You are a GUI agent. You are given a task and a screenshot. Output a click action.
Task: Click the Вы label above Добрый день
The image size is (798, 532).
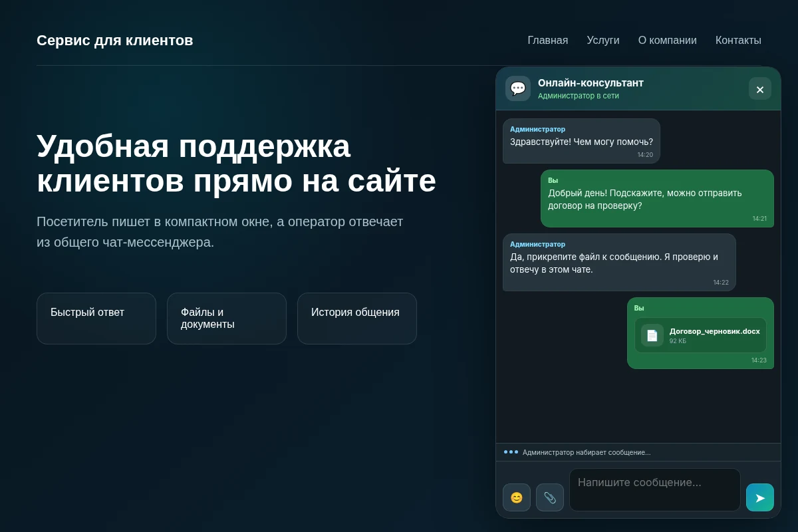pos(553,180)
